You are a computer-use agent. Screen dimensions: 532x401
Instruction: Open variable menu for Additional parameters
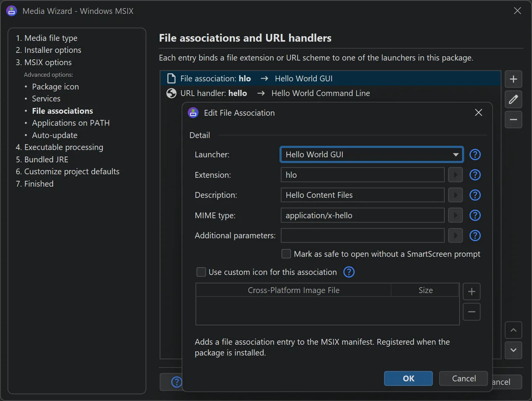click(455, 235)
